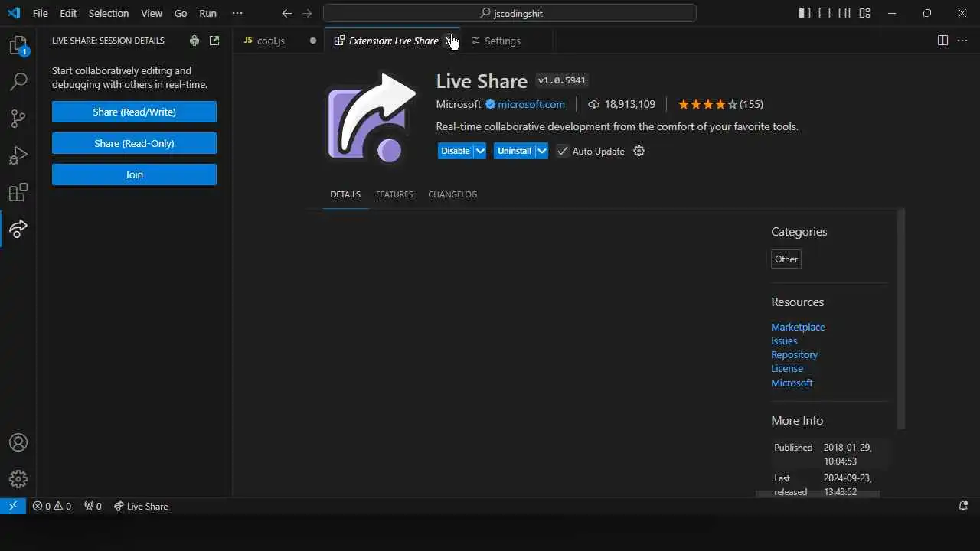Select the DETAILS tab
The width and height of the screenshot is (980, 551).
pyautogui.click(x=345, y=194)
